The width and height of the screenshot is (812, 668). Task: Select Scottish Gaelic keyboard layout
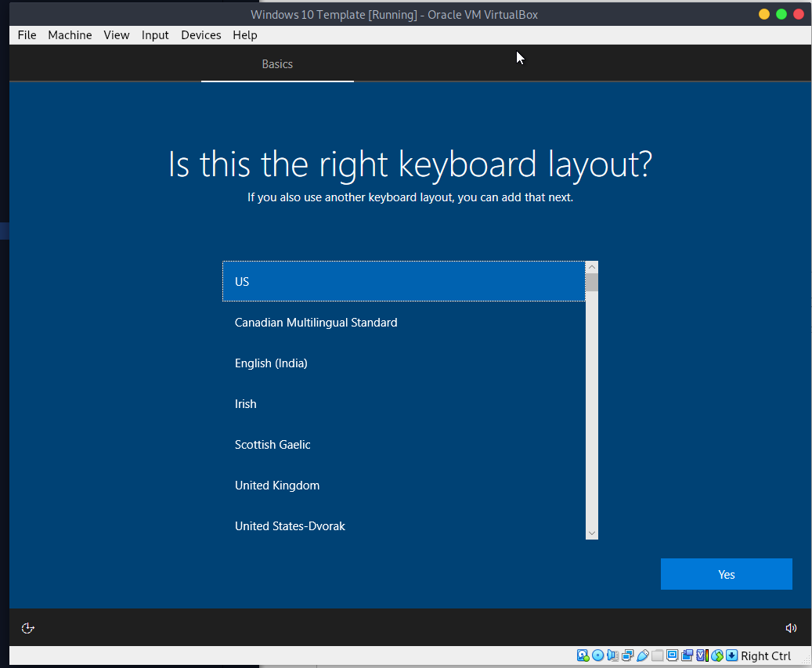tap(404, 444)
